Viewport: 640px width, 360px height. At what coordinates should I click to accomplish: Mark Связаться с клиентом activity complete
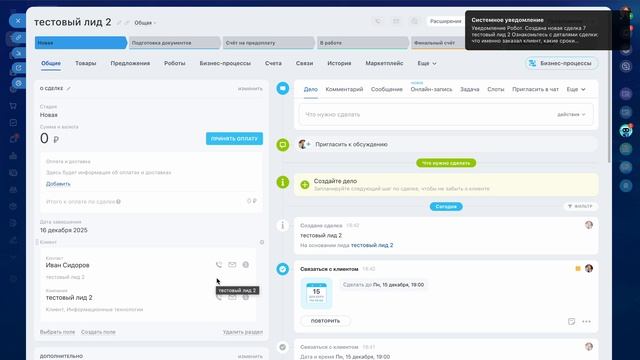pos(282,269)
